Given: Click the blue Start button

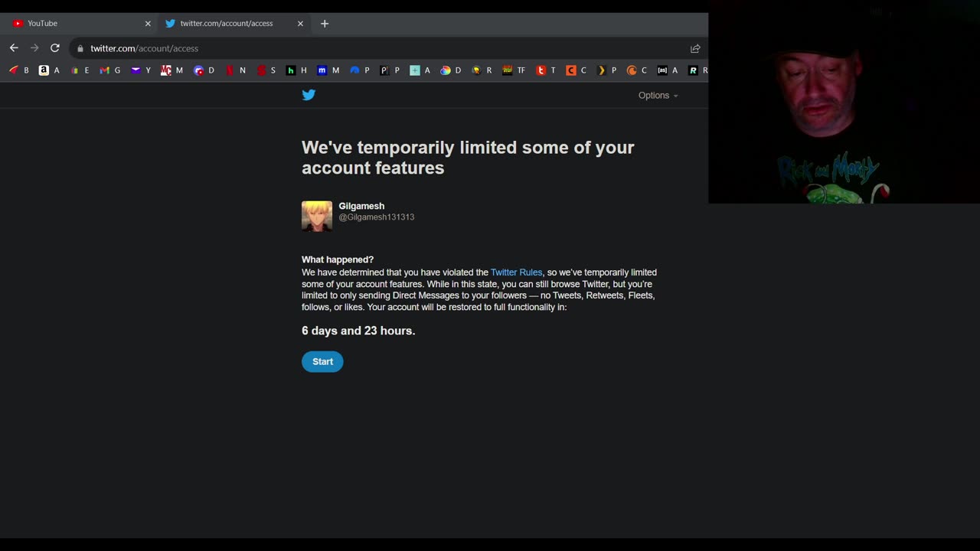Looking at the screenshot, I should [x=322, y=362].
